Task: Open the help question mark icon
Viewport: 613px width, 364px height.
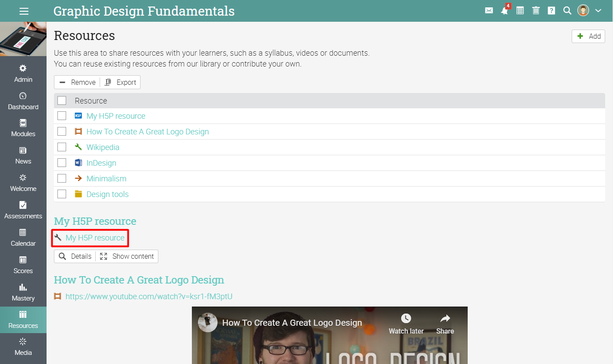Action: [552, 11]
